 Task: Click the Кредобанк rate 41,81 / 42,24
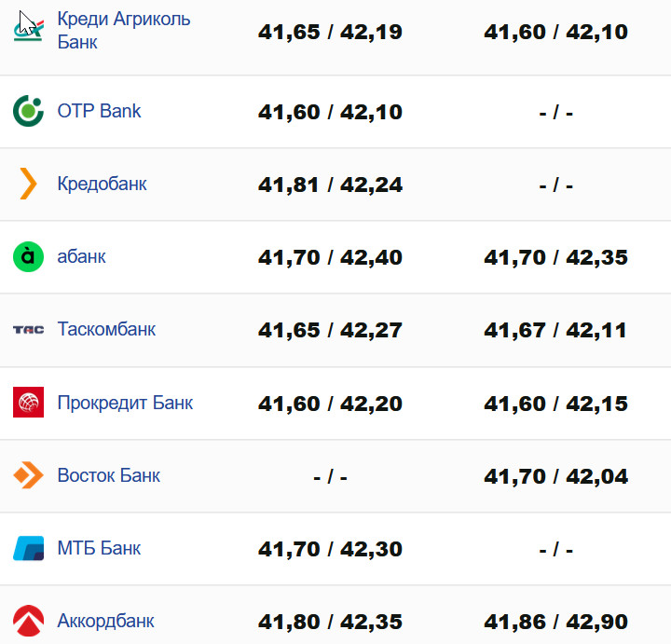click(x=330, y=185)
